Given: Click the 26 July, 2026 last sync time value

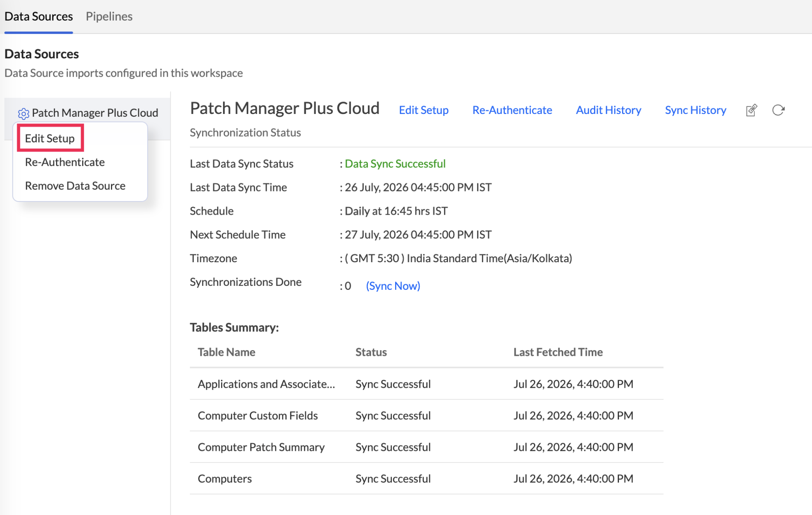Looking at the screenshot, I should pyautogui.click(x=418, y=187).
